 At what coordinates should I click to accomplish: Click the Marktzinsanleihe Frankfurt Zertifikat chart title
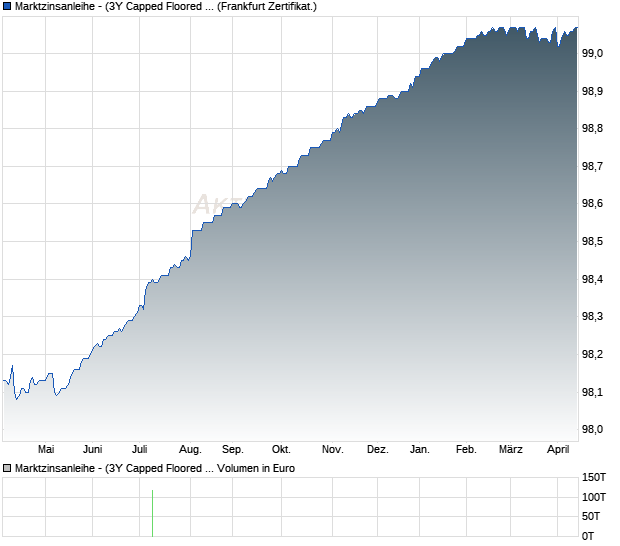coord(167,7)
